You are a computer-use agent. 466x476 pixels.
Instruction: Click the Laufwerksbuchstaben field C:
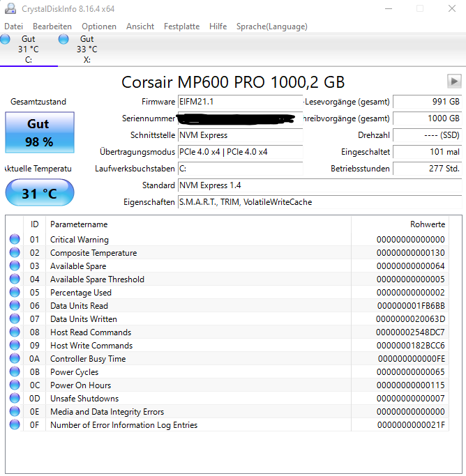(x=240, y=169)
